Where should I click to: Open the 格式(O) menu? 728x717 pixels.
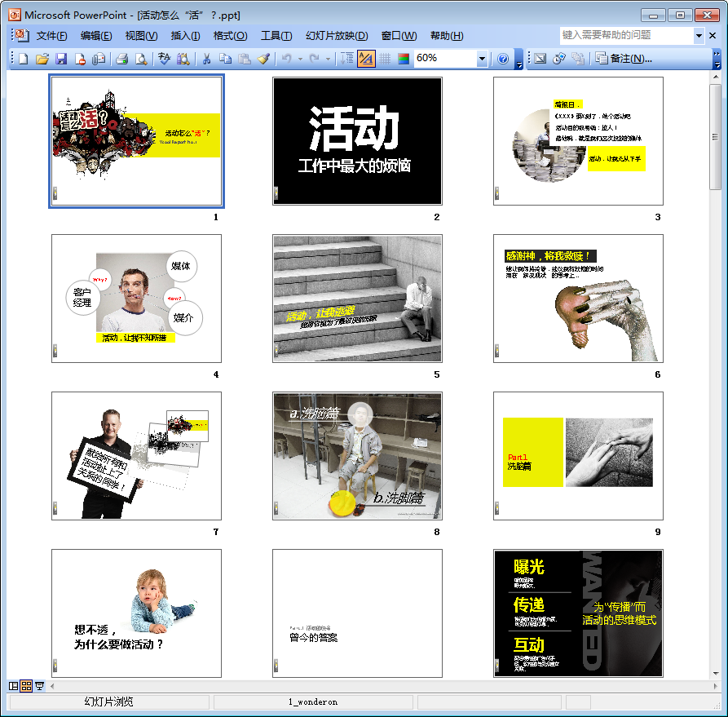[x=230, y=36]
